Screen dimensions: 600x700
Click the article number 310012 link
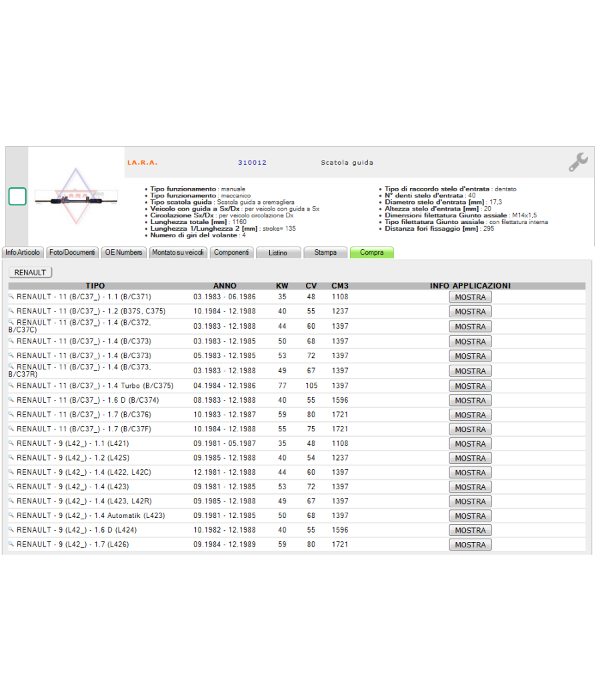(x=252, y=163)
